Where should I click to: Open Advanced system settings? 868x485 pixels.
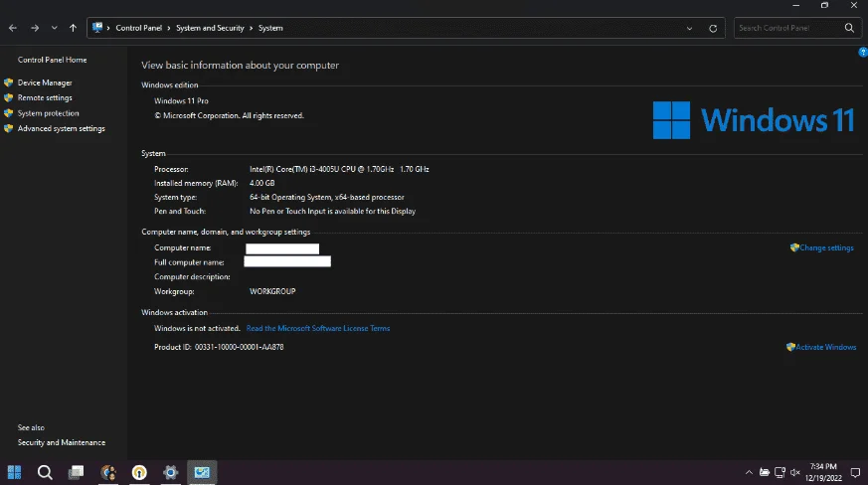(x=61, y=128)
